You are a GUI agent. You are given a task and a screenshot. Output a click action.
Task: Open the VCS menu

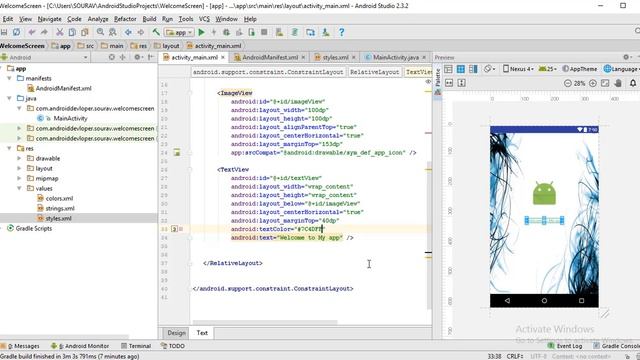point(204,19)
